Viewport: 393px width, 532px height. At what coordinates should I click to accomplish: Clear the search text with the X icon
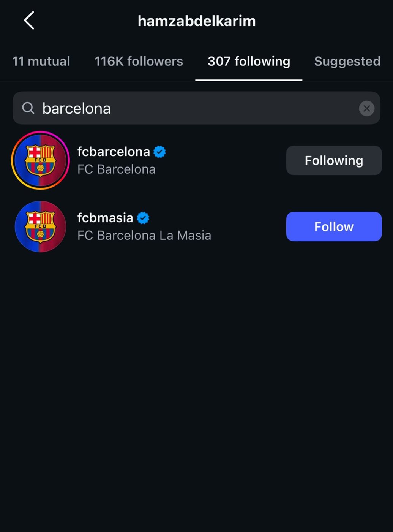tap(366, 108)
